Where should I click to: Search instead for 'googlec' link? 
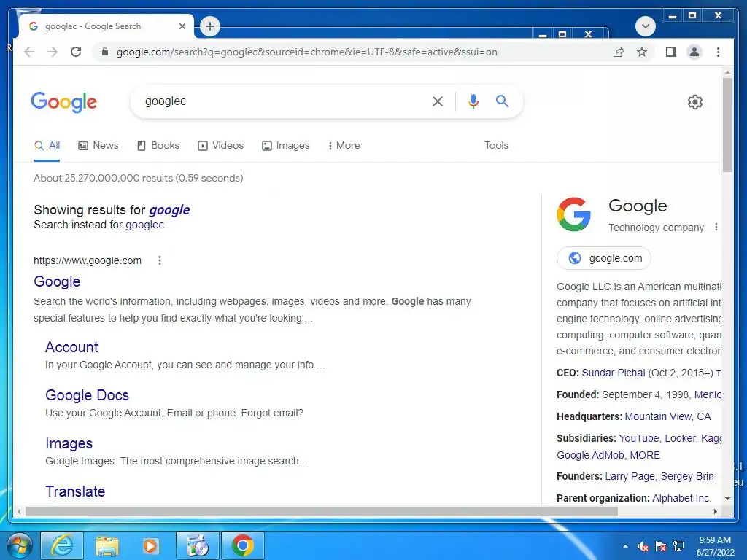click(145, 225)
